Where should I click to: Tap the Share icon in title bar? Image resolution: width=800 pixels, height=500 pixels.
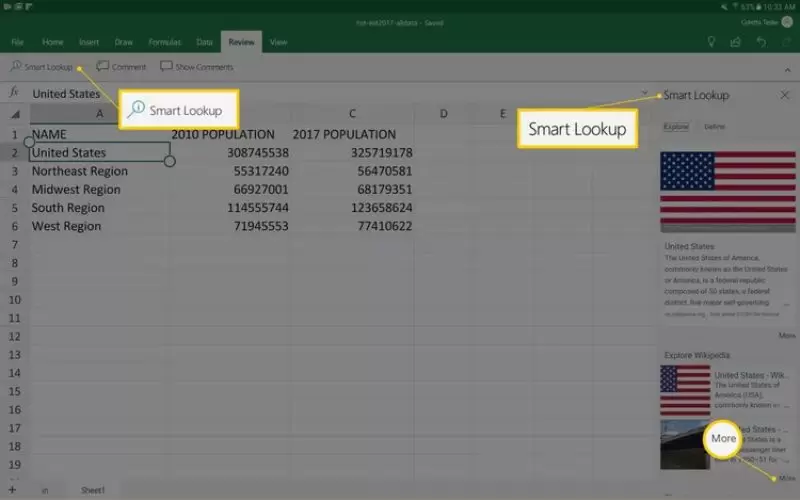(735, 42)
